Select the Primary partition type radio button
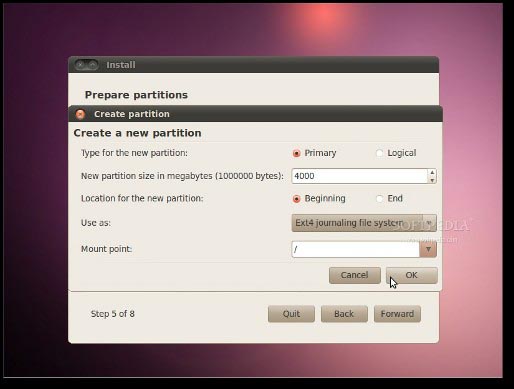Screen dimensions: 514x389 coord(296,153)
